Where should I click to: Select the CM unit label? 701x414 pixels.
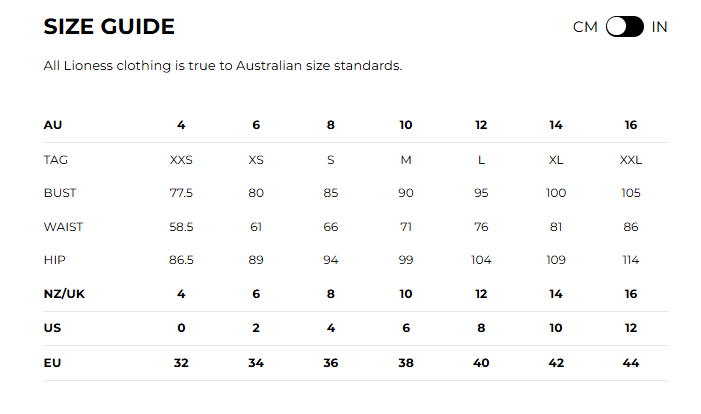585,27
